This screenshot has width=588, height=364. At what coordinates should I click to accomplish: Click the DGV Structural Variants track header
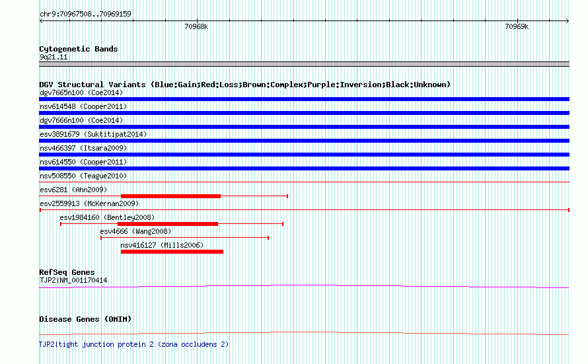245,85
